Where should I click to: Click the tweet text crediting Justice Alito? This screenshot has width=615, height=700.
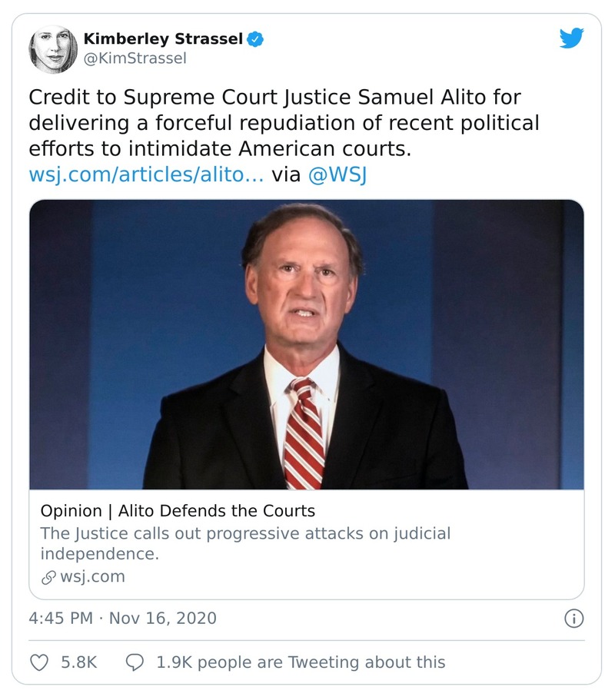tap(284, 121)
